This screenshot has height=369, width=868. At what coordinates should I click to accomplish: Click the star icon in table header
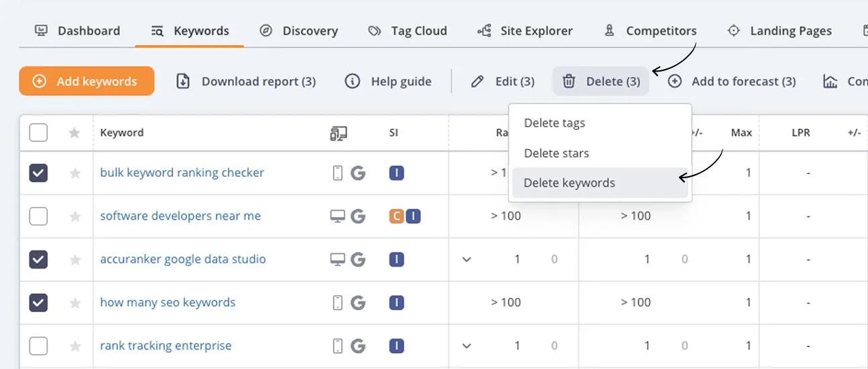(74, 133)
